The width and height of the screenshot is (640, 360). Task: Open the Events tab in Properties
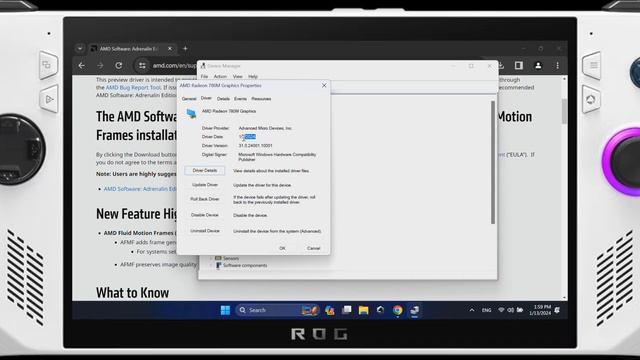coord(240,99)
